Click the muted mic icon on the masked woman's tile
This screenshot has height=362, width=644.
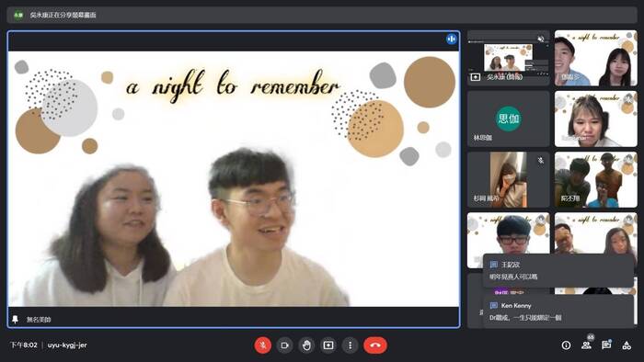[541, 160]
